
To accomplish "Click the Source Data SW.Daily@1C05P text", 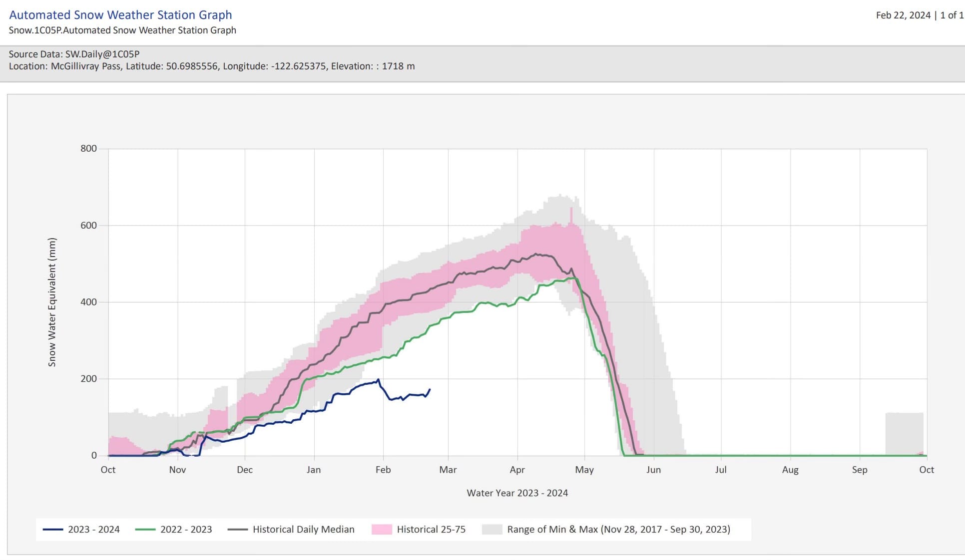I will [x=74, y=54].
